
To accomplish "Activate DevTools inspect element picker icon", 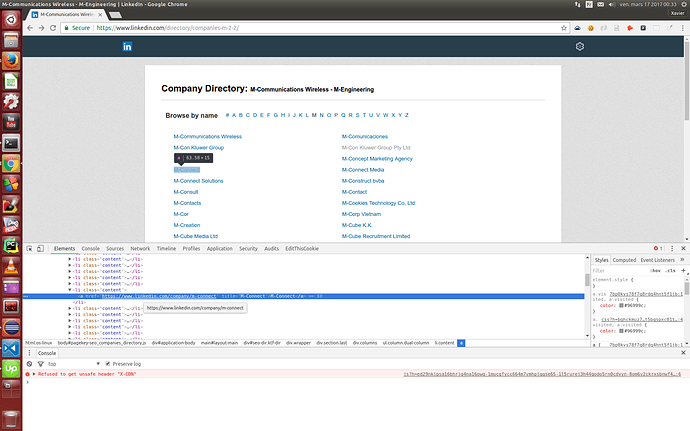I will click(29, 248).
